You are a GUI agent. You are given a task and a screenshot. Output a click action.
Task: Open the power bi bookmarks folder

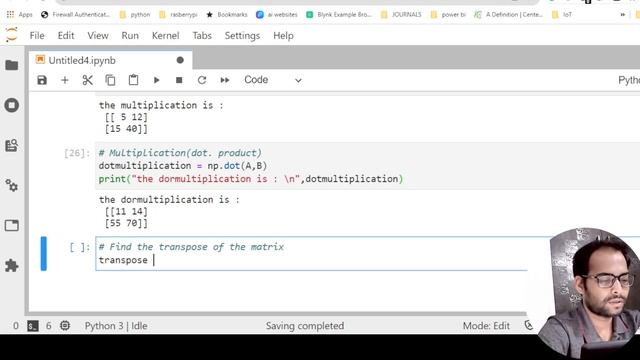[448, 14]
